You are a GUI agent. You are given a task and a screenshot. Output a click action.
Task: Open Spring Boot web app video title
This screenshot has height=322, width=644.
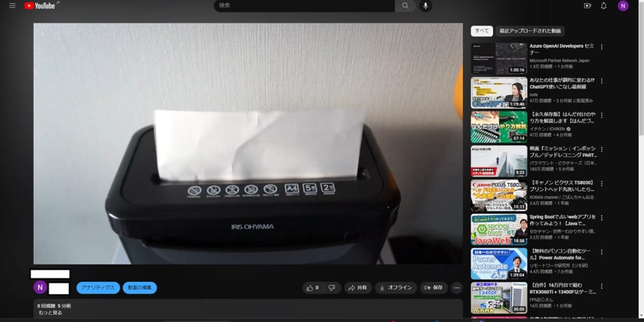[563, 220]
